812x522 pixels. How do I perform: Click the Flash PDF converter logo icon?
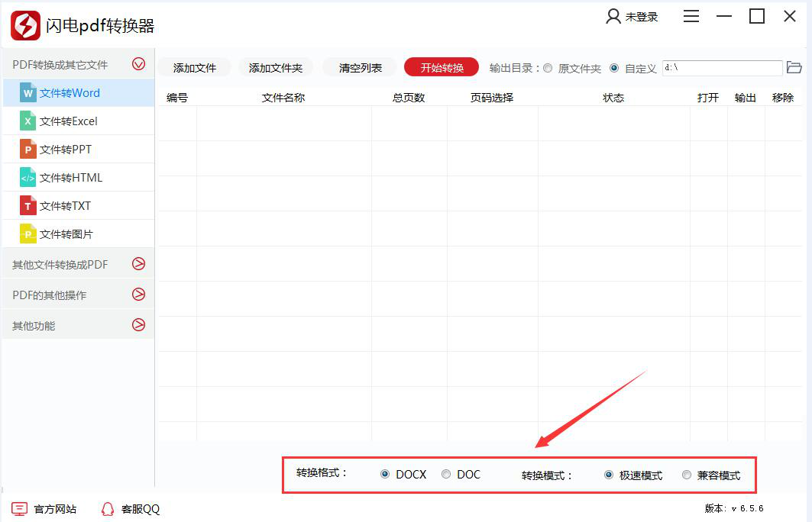(x=25, y=25)
